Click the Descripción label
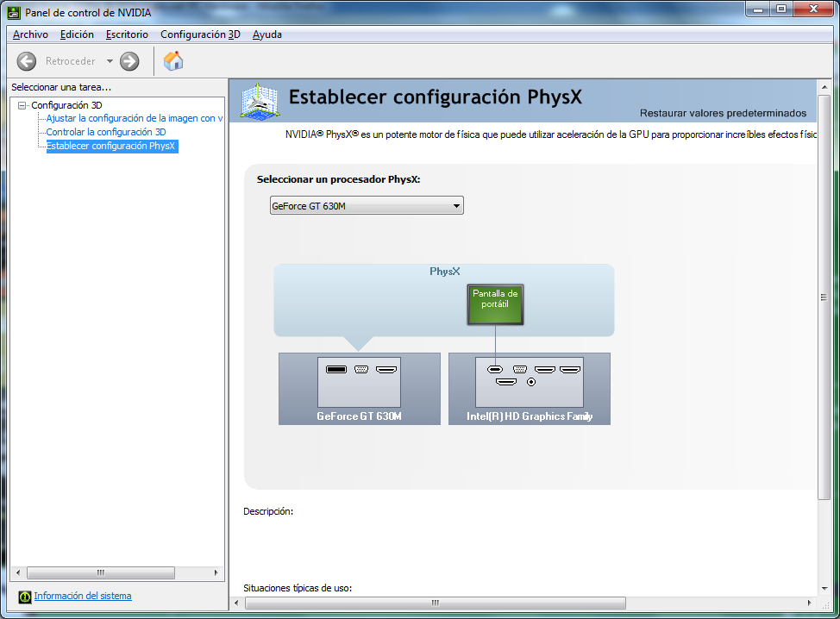This screenshot has height=619, width=840. pos(268,511)
